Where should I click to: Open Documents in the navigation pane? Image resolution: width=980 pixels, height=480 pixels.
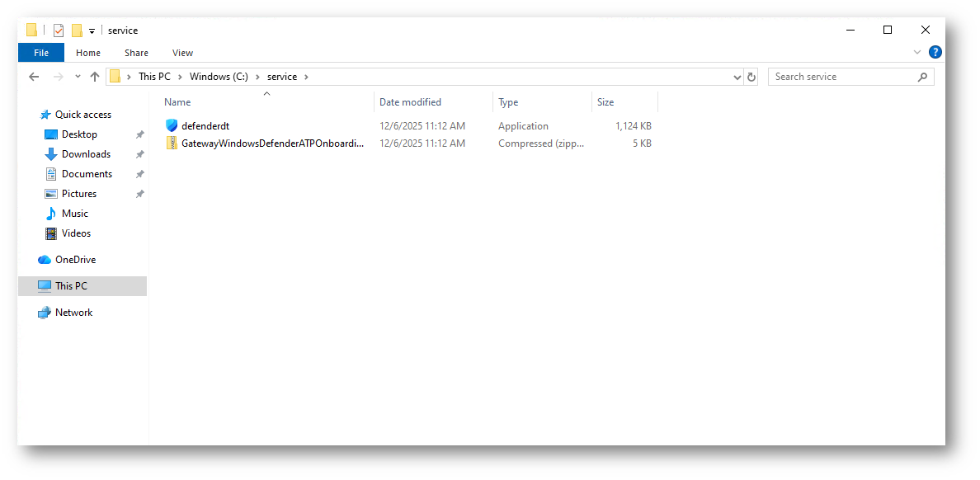(87, 174)
